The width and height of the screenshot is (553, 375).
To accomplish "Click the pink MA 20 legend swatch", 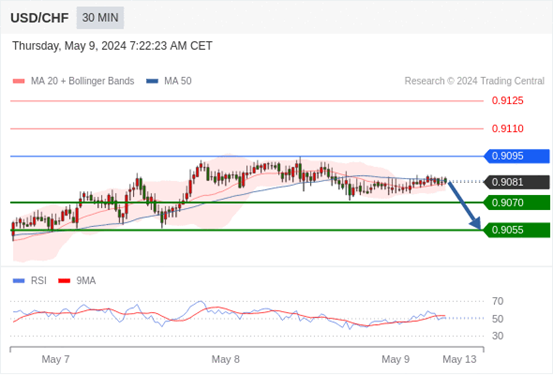I will [19, 81].
